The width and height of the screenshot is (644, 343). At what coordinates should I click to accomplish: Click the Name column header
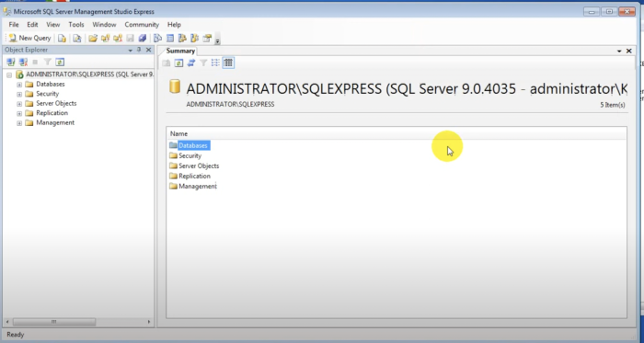point(397,133)
